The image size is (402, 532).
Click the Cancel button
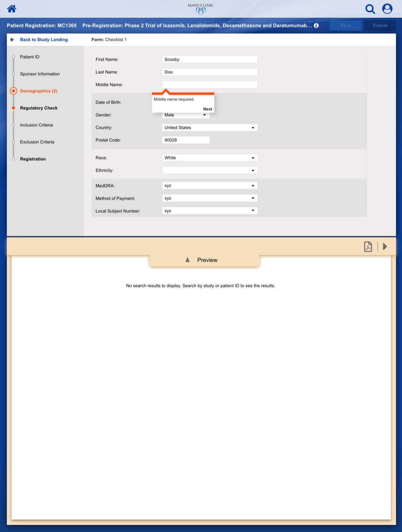point(380,26)
